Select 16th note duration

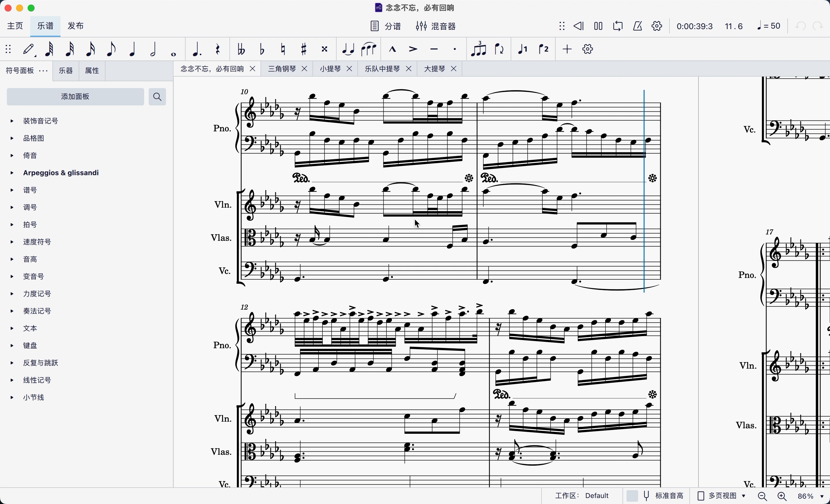click(90, 49)
